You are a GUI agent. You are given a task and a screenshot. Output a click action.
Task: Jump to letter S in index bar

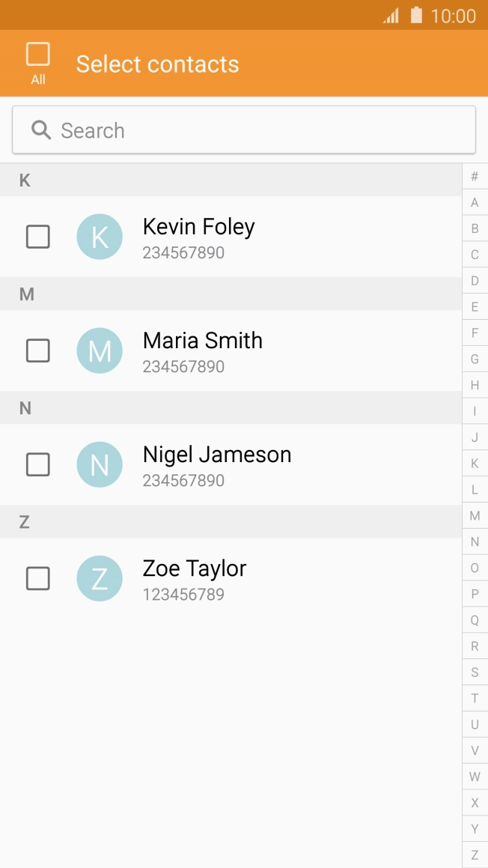475,673
